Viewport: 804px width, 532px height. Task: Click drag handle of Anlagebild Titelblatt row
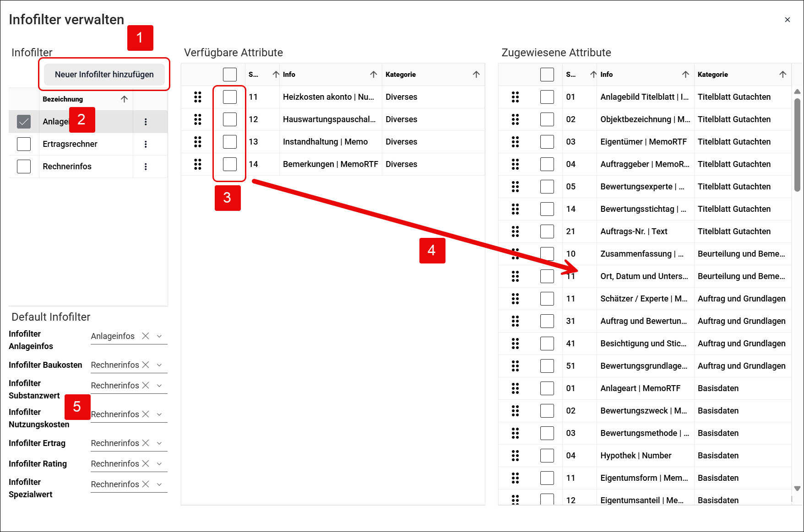[x=515, y=97]
